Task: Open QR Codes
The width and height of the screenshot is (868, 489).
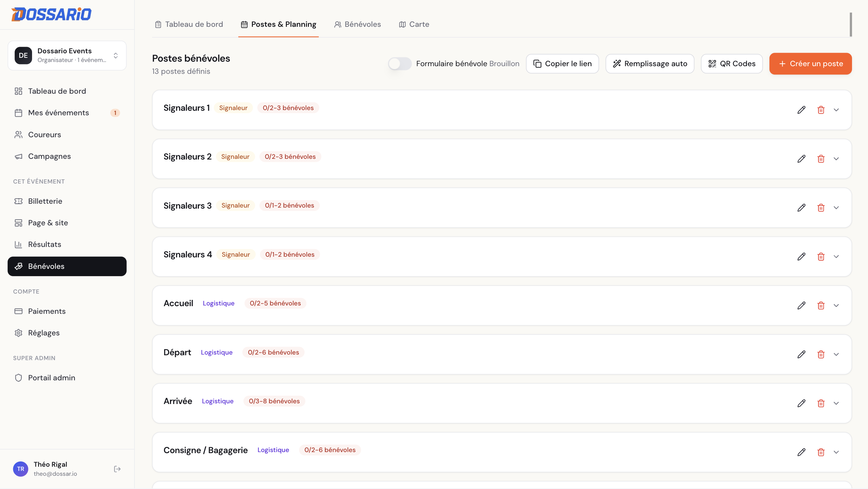Action: [732, 64]
